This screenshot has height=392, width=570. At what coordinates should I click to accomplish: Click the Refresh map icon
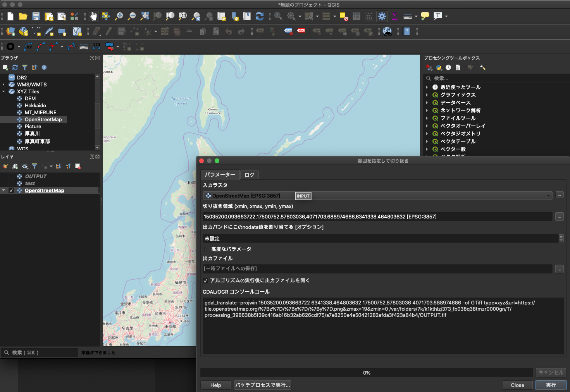pyautogui.click(x=260, y=16)
